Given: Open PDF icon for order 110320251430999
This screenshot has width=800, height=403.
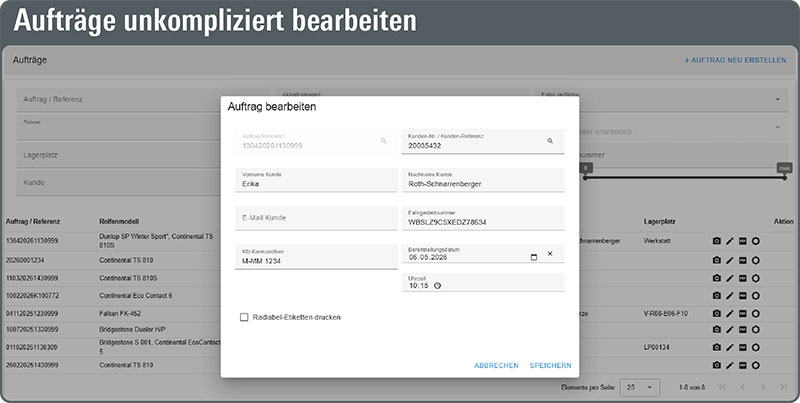Looking at the screenshot, I should [x=743, y=278].
